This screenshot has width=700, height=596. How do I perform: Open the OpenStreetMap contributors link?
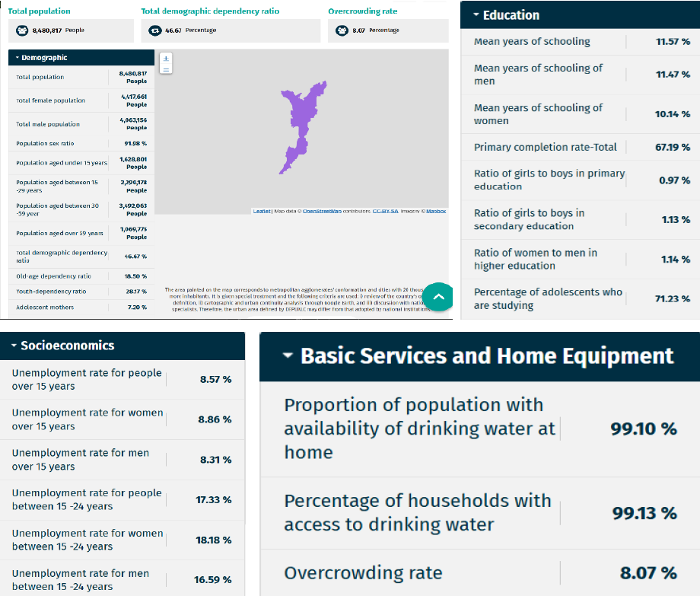point(322,211)
